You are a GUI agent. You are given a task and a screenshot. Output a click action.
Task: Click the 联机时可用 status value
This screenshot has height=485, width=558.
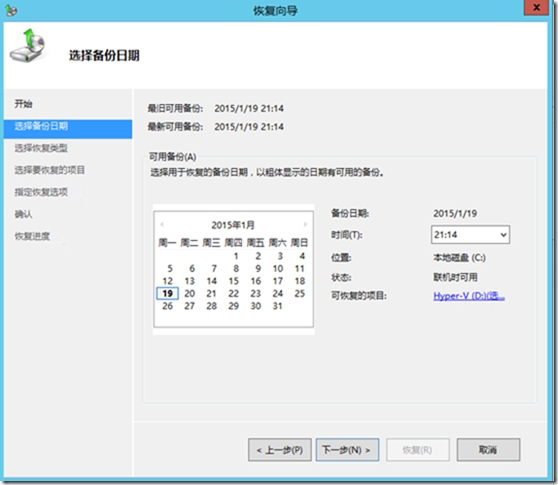click(x=456, y=277)
